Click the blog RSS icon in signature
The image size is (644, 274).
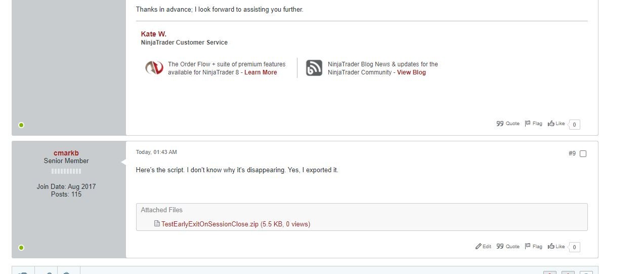[x=314, y=68]
